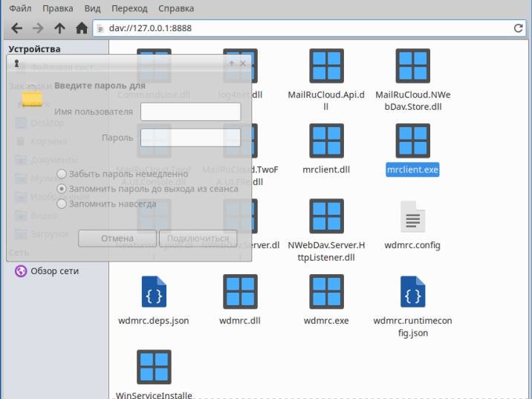The width and height of the screenshot is (532, 399).
Task: Click the mrclient.dll file name label
Action: tap(326, 169)
